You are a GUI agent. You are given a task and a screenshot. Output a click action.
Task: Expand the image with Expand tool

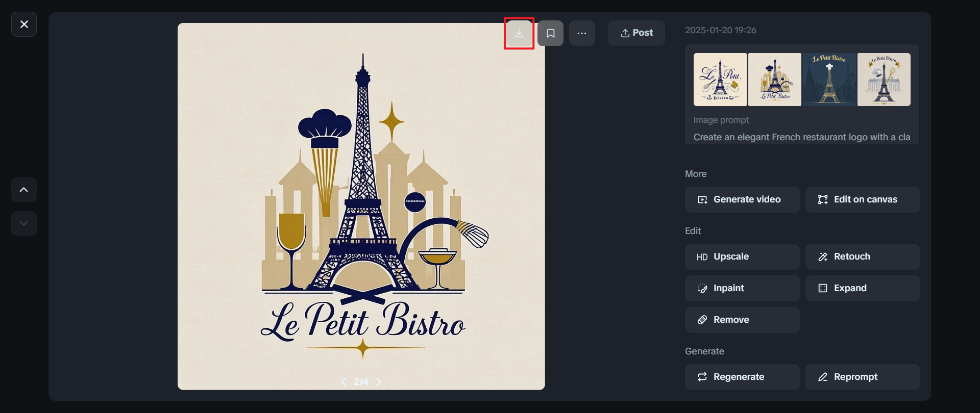coord(863,289)
